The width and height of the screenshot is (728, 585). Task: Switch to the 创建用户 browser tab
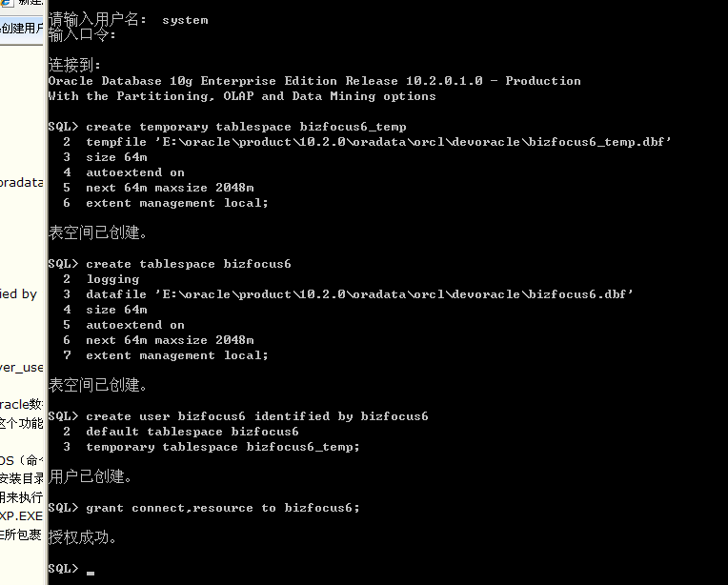(21, 28)
